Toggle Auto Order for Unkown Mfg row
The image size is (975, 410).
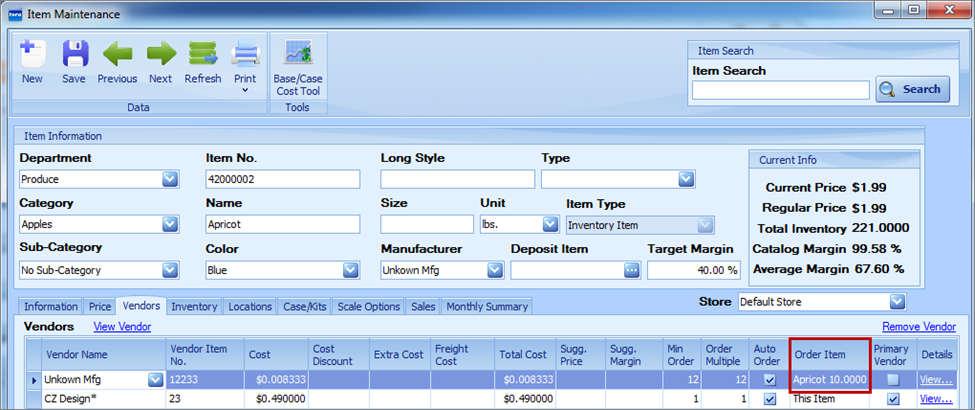767,380
